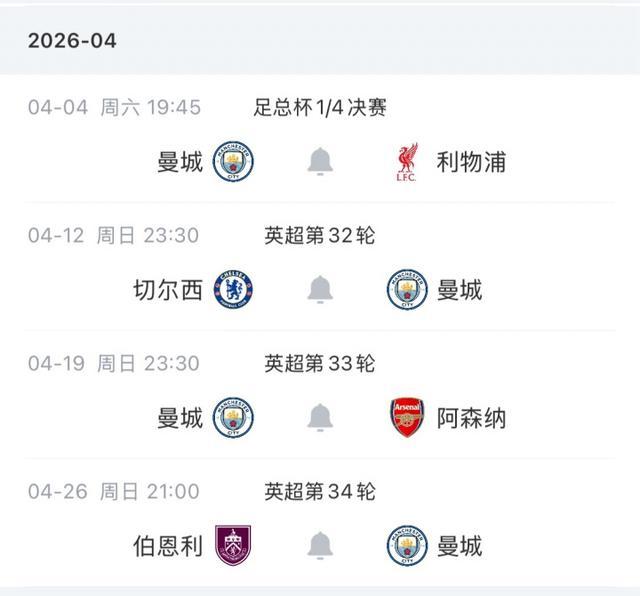This screenshot has width=640, height=596.
Task: Enable reminder bell for 切尔西 vs 曼城
Action: coord(320,289)
